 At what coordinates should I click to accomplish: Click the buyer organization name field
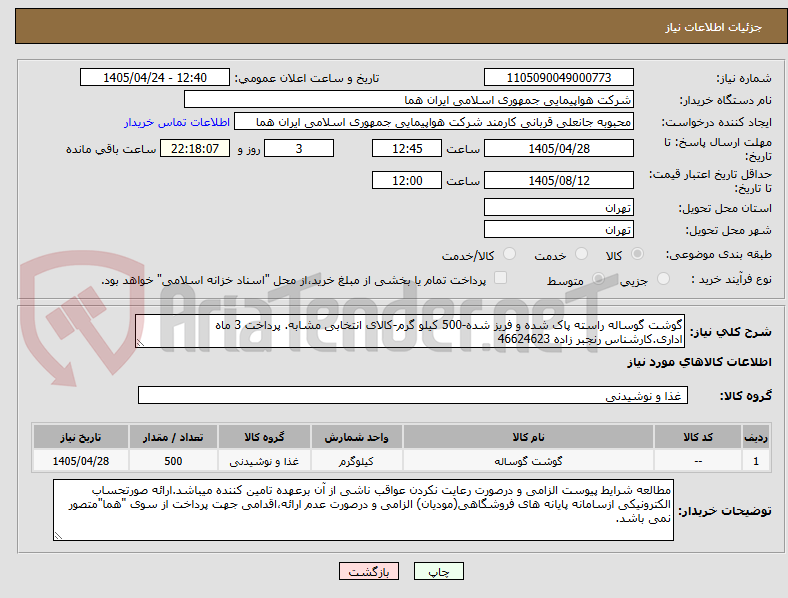coord(409,99)
